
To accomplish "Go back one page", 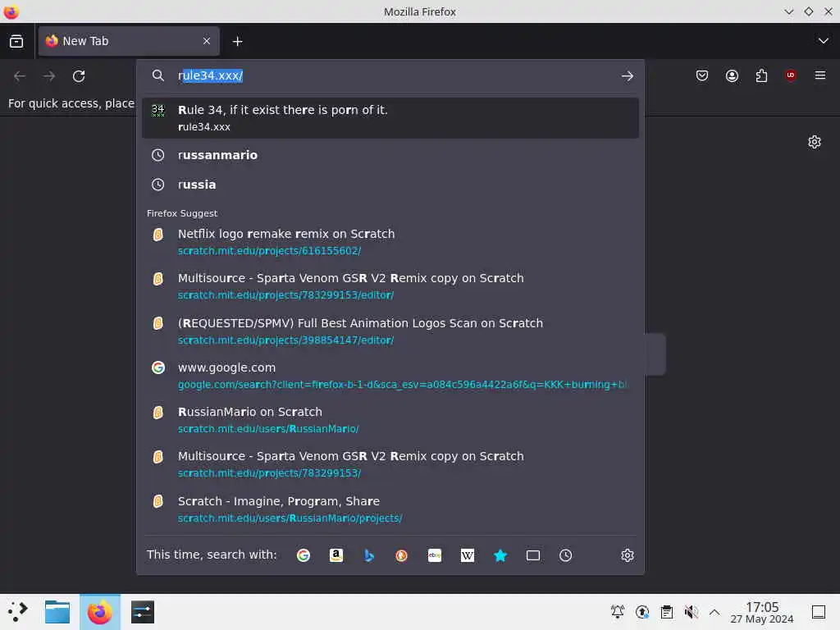I will [20, 76].
